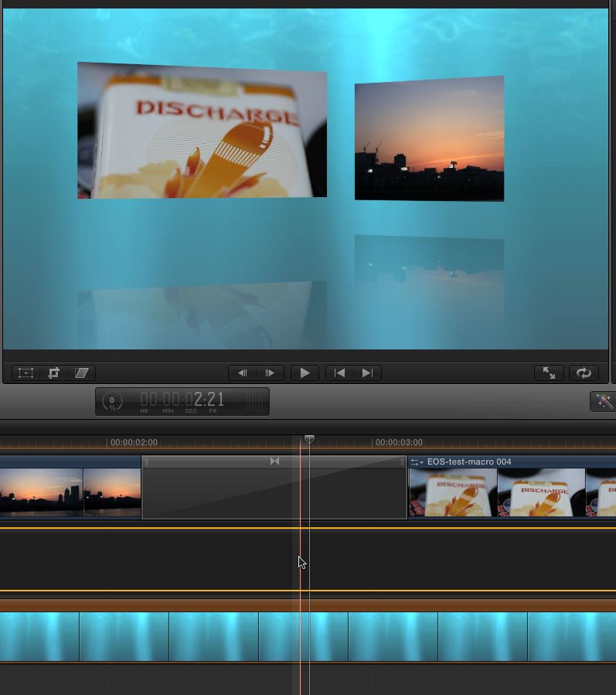The image size is (616, 695).
Task: Start playback with the Play button
Action: [x=305, y=373]
